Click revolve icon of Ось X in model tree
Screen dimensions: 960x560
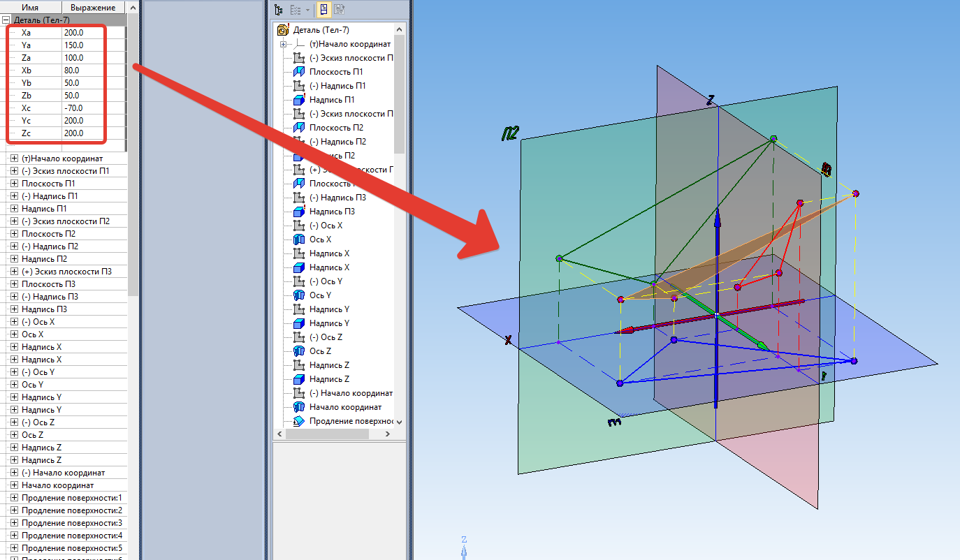tap(299, 240)
